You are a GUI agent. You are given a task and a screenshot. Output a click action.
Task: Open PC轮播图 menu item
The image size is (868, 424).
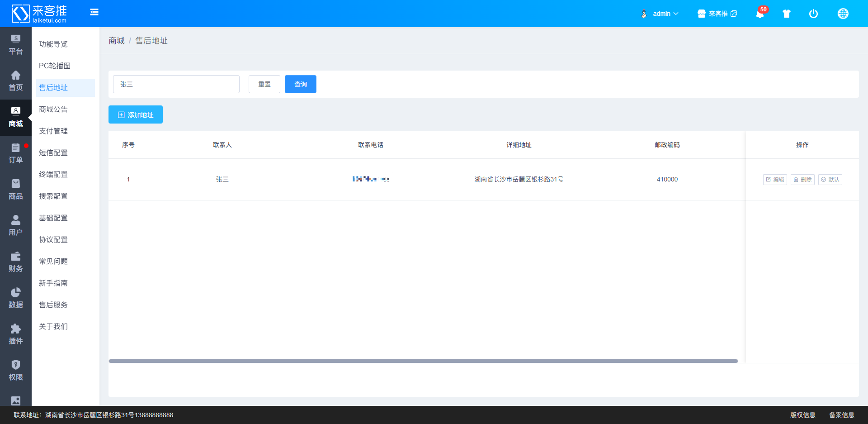click(66, 66)
